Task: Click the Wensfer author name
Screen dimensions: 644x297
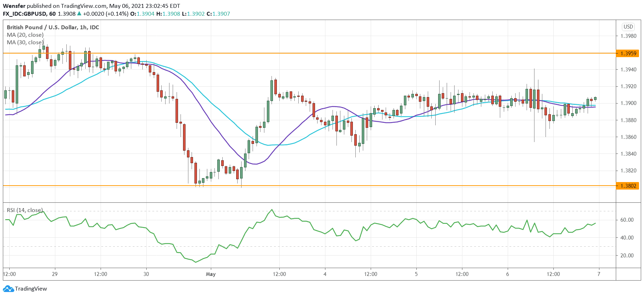Action: pos(14,6)
